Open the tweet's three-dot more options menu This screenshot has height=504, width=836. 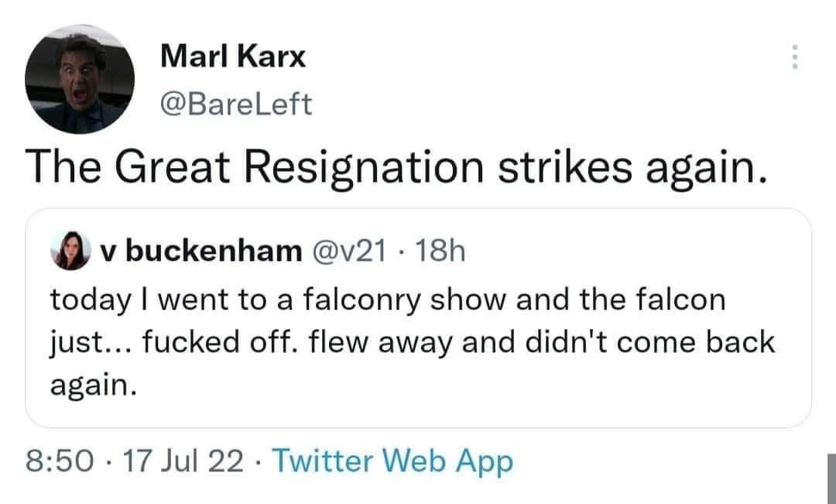point(792,56)
